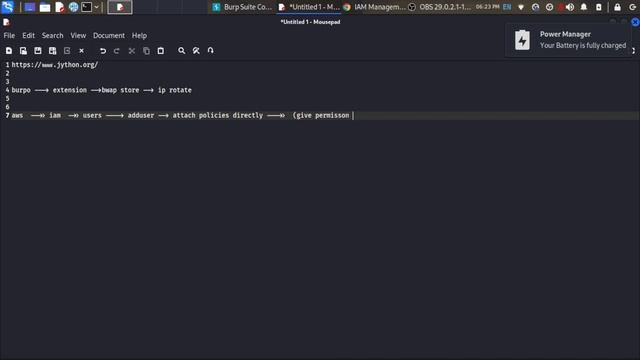The width and height of the screenshot is (640, 360).
Task: Open the Document menu
Action: tap(109, 36)
